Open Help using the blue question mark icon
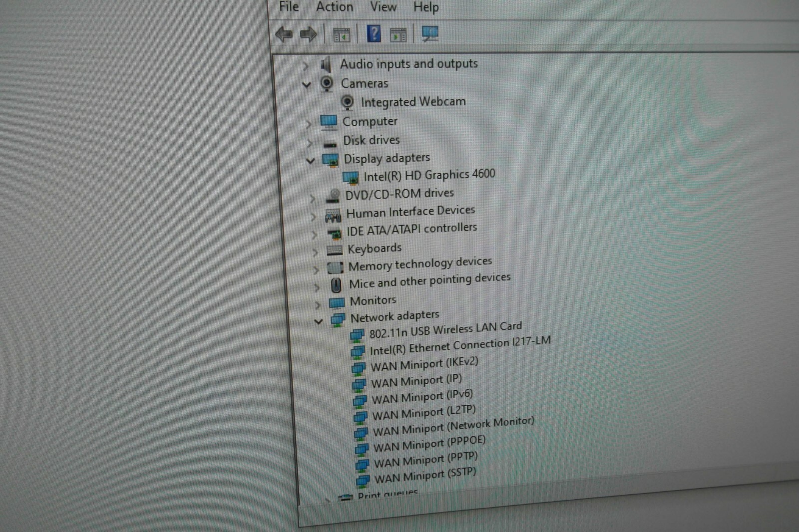Image resolution: width=799 pixels, height=532 pixels. tap(374, 34)
